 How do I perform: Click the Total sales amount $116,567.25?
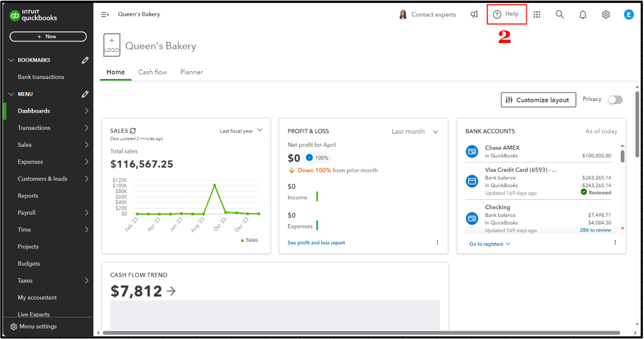click(x=142, y=164)
